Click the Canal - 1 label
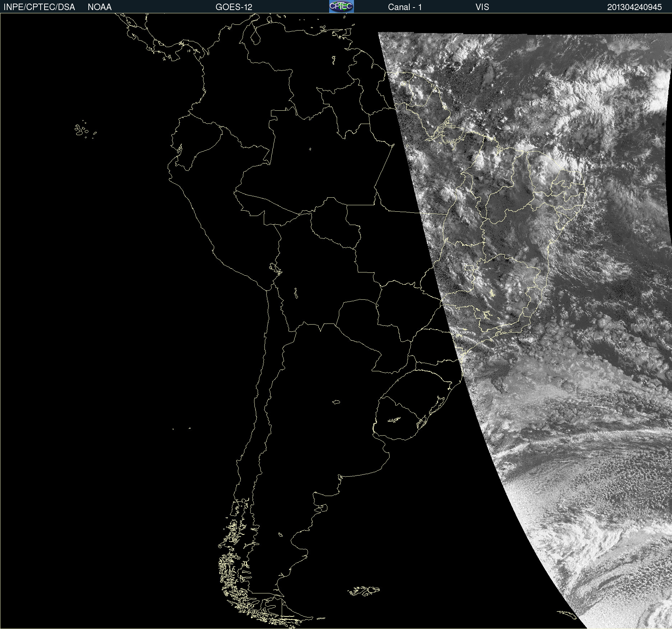Screen dimensions: 672x629 click(405, 7)
